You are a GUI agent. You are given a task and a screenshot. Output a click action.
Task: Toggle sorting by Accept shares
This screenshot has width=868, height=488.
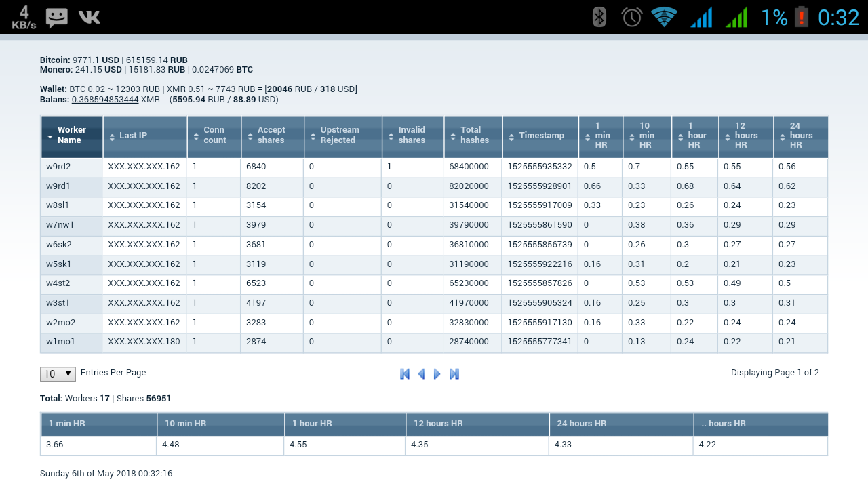272,136
